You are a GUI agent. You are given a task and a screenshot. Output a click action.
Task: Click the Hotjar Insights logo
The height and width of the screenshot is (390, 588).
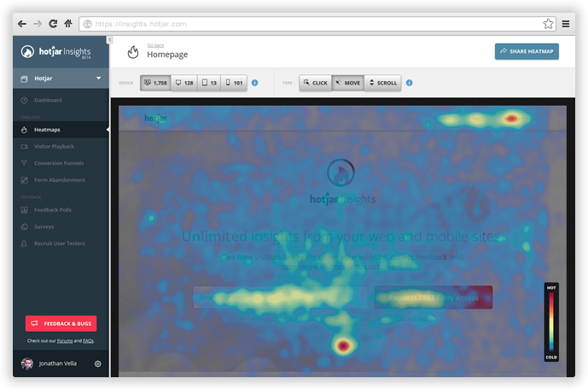coord(55,52)
